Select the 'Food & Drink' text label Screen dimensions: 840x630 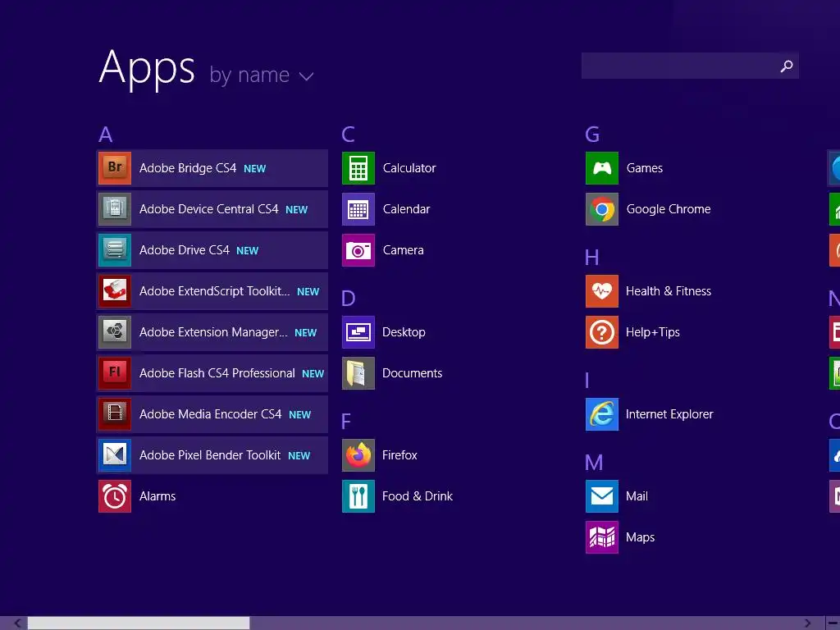[418, 496]
